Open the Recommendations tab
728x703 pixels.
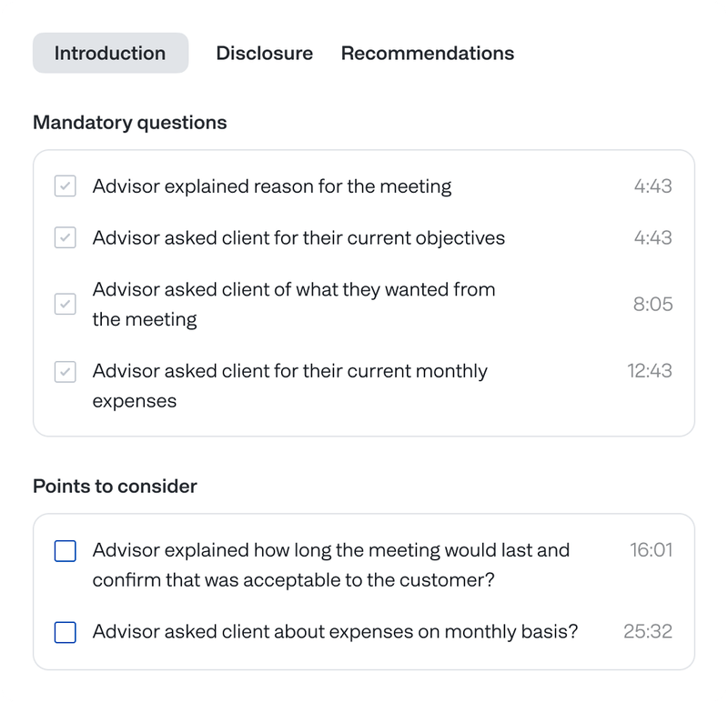[x=427, y=53]
